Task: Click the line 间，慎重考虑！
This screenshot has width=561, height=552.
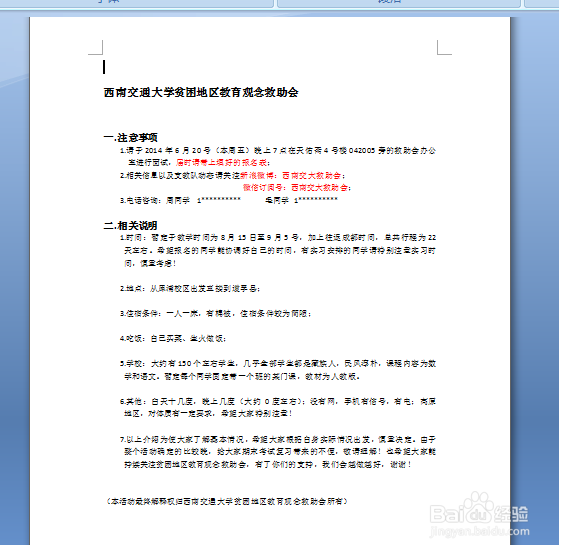Action: pos(150,264)
